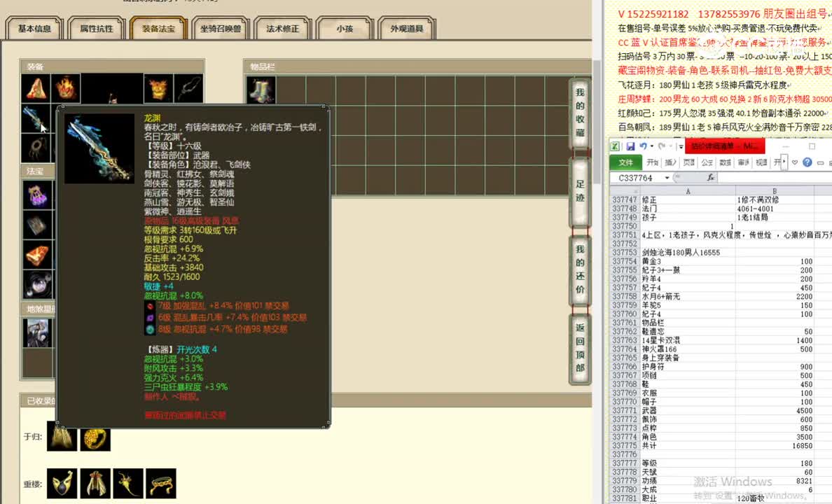Open the 文件 menu in Excel
Viewport: 832px width, 504px height.
pos(625,162)
